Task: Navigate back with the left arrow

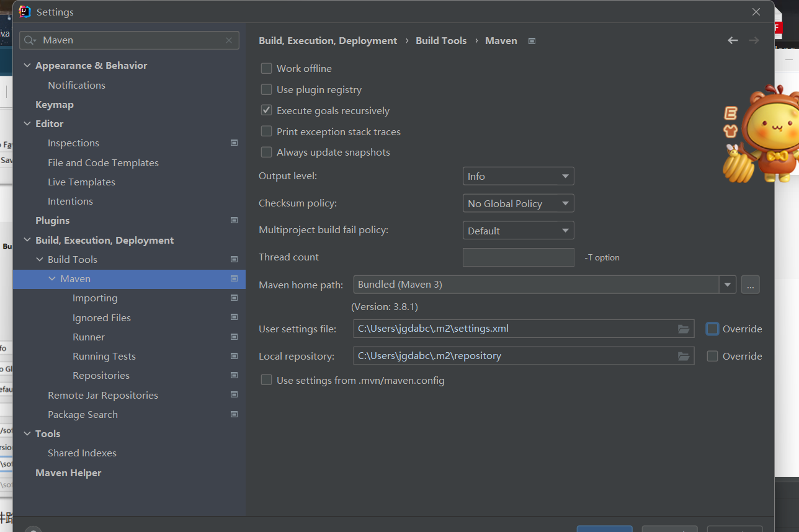Action: coord(733,40)
